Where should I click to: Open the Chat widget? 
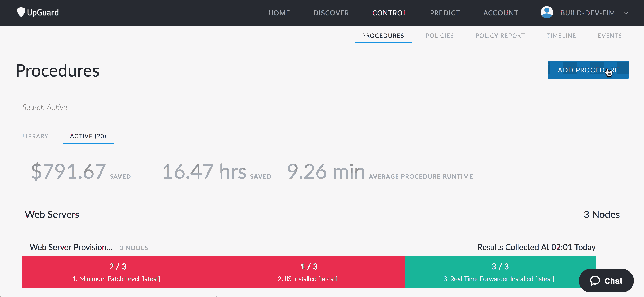[x=606, y=281]
